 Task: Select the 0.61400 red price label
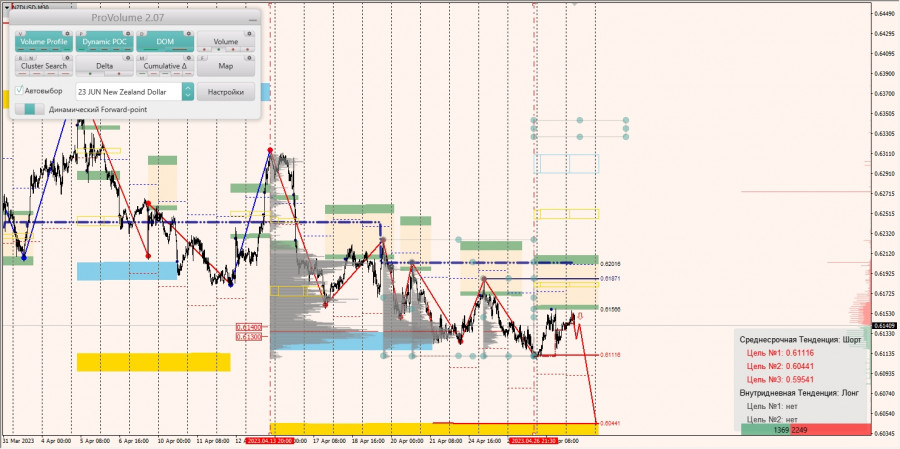[249, 327]
